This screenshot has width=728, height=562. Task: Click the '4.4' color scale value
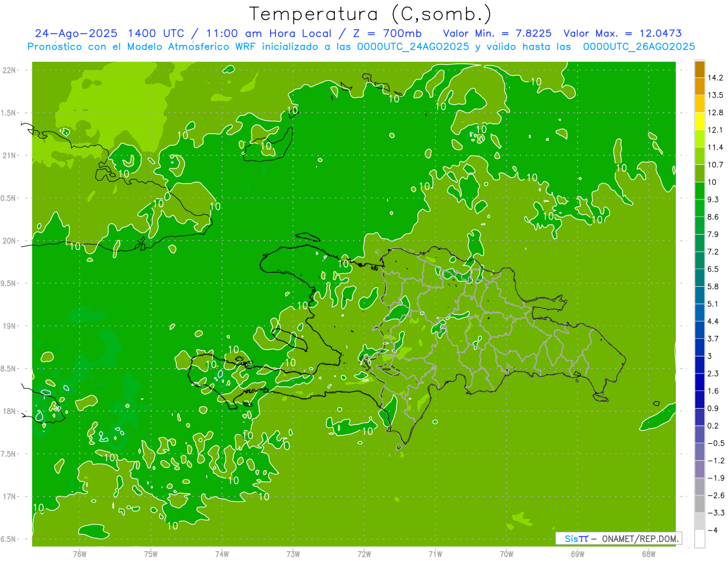(714, 321)
